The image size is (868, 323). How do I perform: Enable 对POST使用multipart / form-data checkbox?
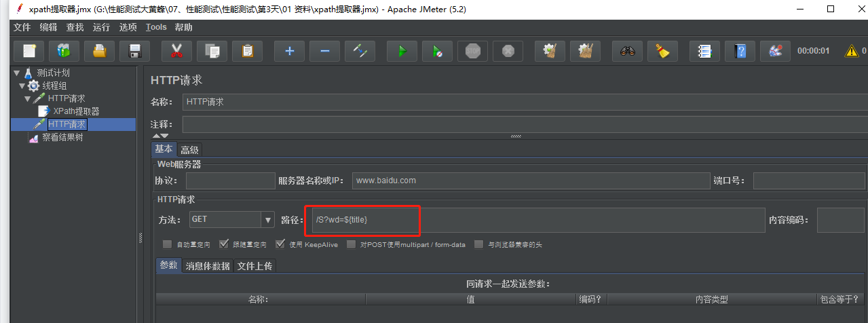[x=351, y=244]
